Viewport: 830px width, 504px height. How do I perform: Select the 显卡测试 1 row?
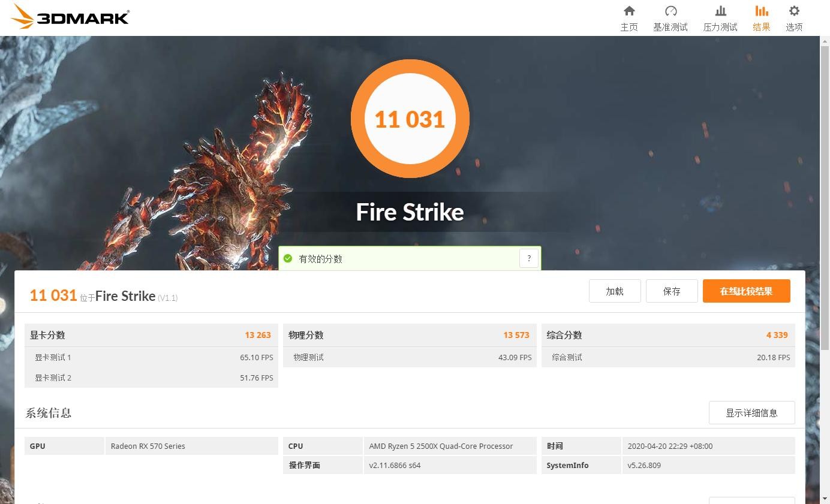pos(151,357)
